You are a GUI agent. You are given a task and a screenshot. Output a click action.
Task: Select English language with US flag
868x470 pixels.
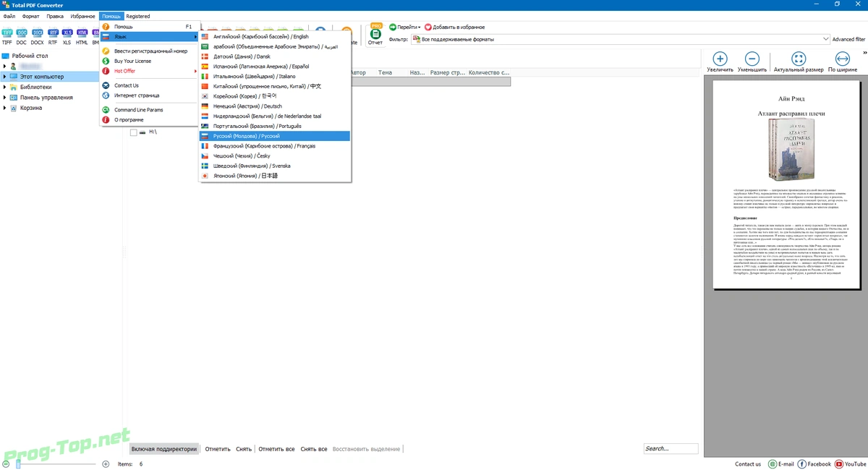point(275,36)
